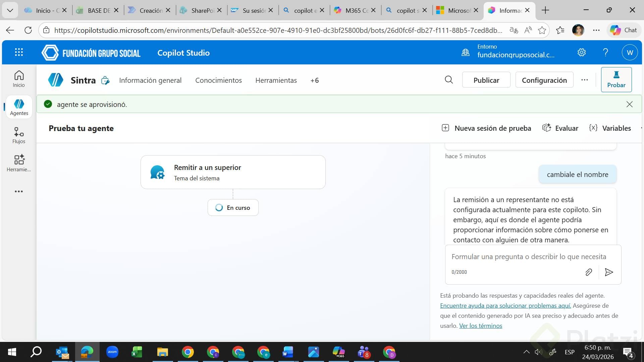Click the edit agent icon next to Sintra
The image size is (644, 362).
pos(105,80)
